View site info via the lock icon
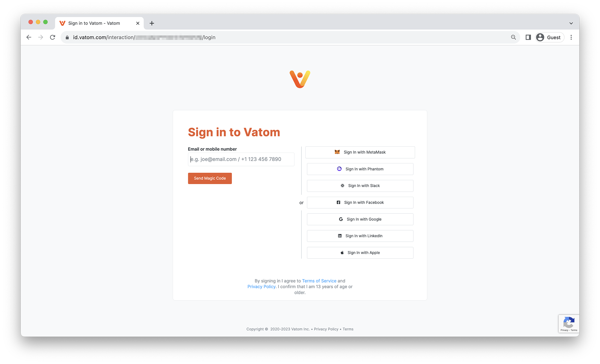The height and width of the screenshot is (364, 600). click(x=67, y=37)
